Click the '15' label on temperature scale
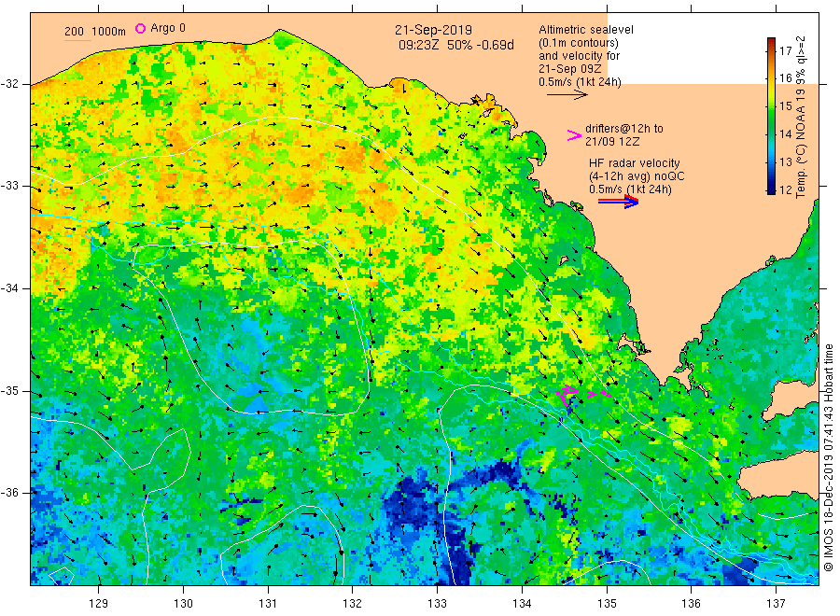Screen dimensions: 840x616 pos(785,106)
